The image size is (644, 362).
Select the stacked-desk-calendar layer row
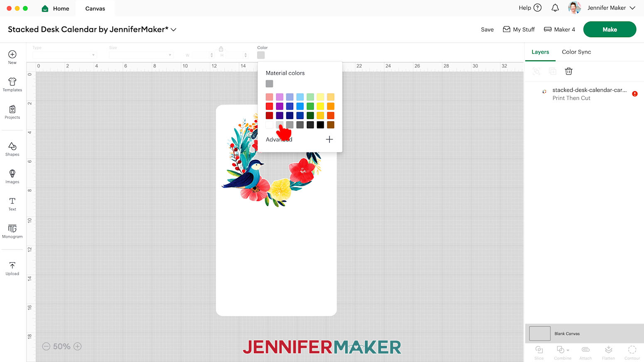coord(585,94)
